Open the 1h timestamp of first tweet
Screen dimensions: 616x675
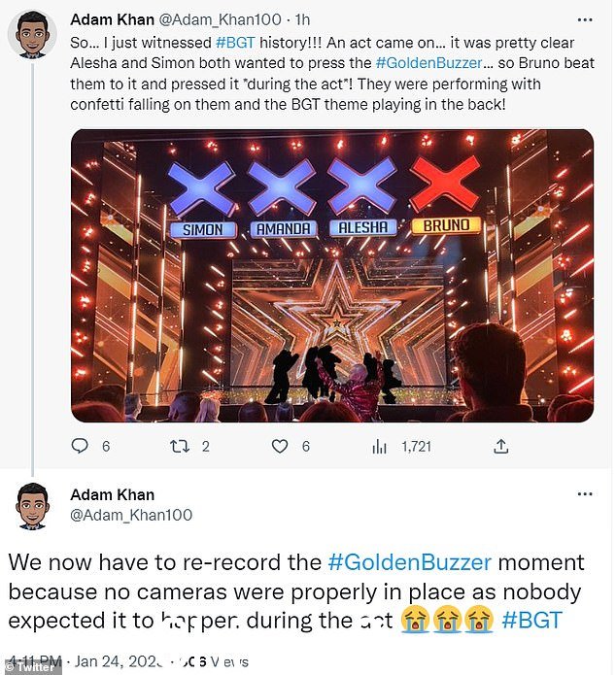pyautogui.click(x=302, y=19)
